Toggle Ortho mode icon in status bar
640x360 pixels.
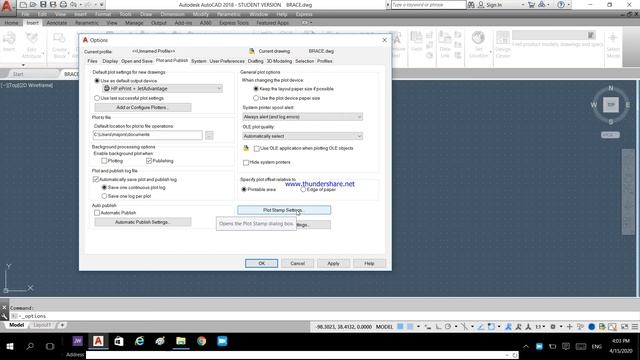tap(438, 327)
